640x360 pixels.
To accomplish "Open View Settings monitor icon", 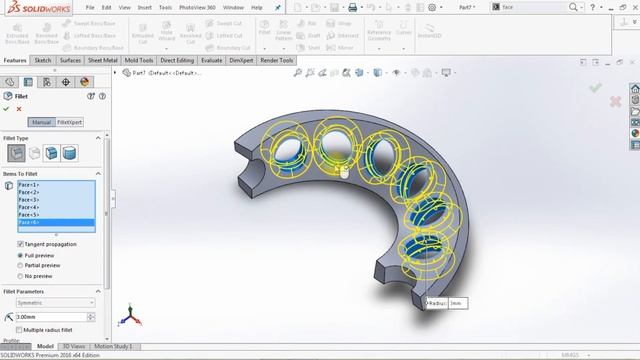I will 446,73.
